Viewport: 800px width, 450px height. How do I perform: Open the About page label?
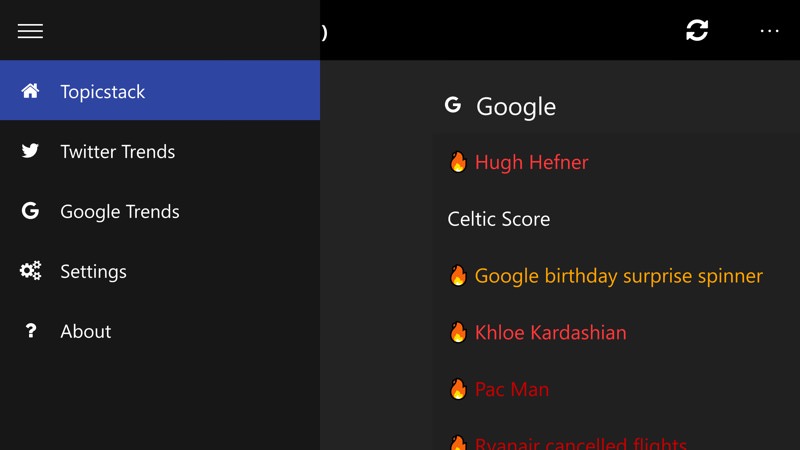point(86,332)
